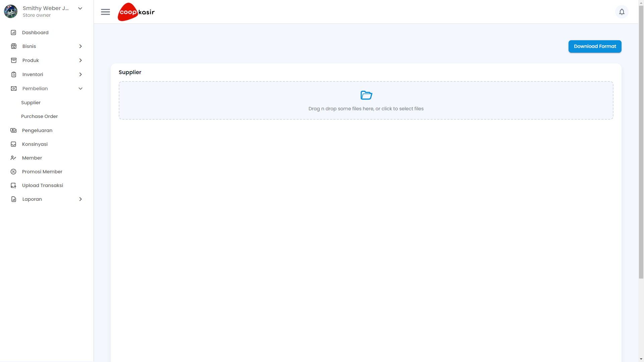Screen dimensions: 644x362
Task: Open the Dashboard icon in the sidebar
Action: [x=13, y=33]
